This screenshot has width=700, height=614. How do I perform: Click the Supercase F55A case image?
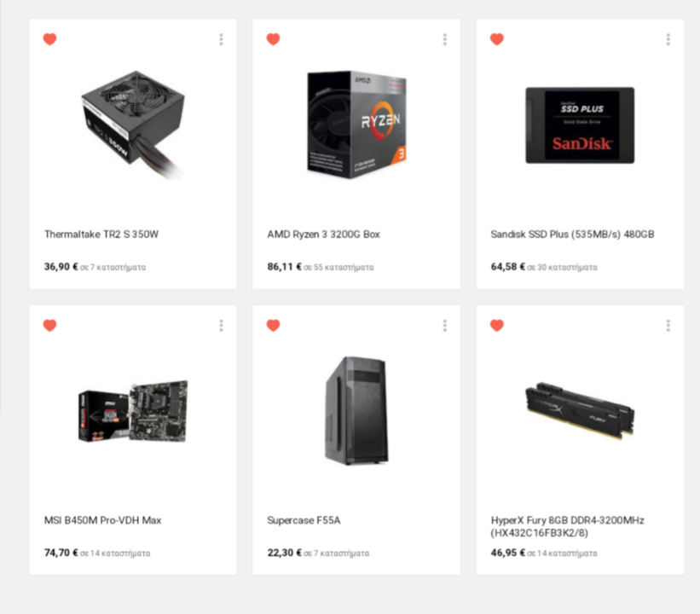356,410
